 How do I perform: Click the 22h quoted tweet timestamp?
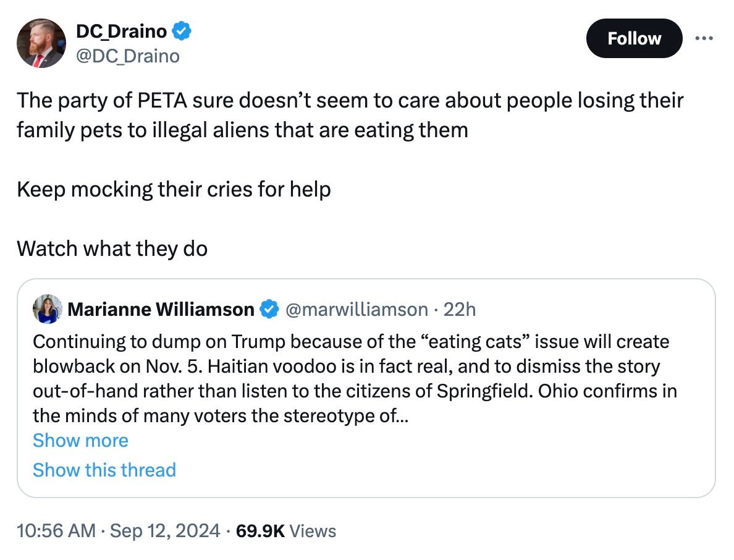coord(460,309)
